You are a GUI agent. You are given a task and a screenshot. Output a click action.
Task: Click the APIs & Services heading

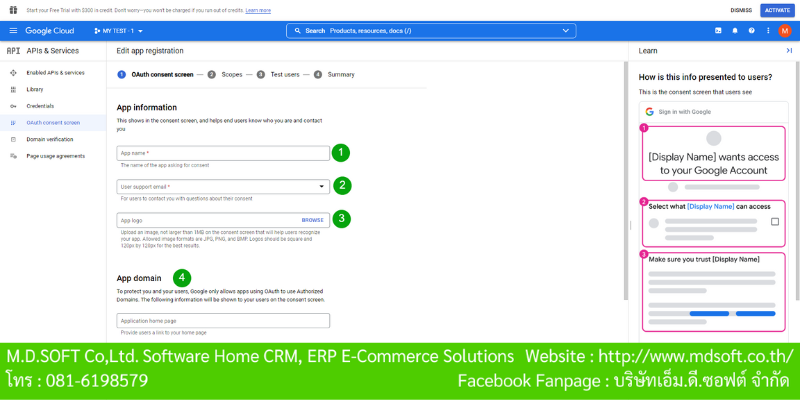click(x=53, y=51)
